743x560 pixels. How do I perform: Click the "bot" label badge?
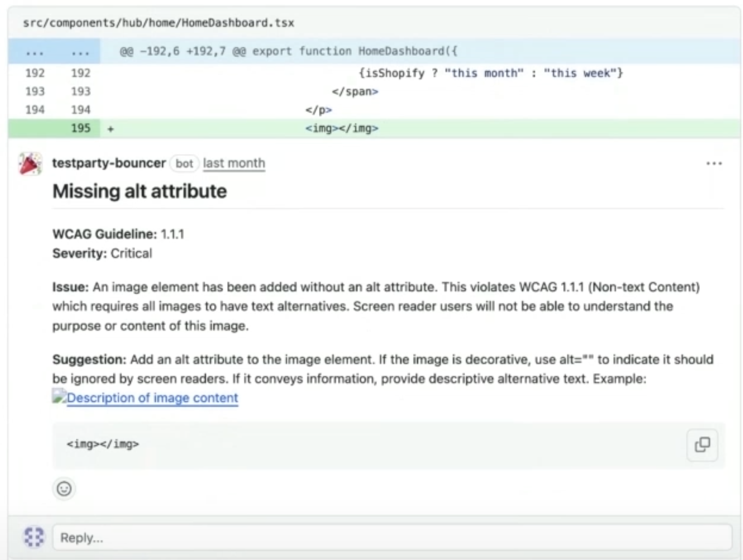pyautogui.click(x=184, y=164)
